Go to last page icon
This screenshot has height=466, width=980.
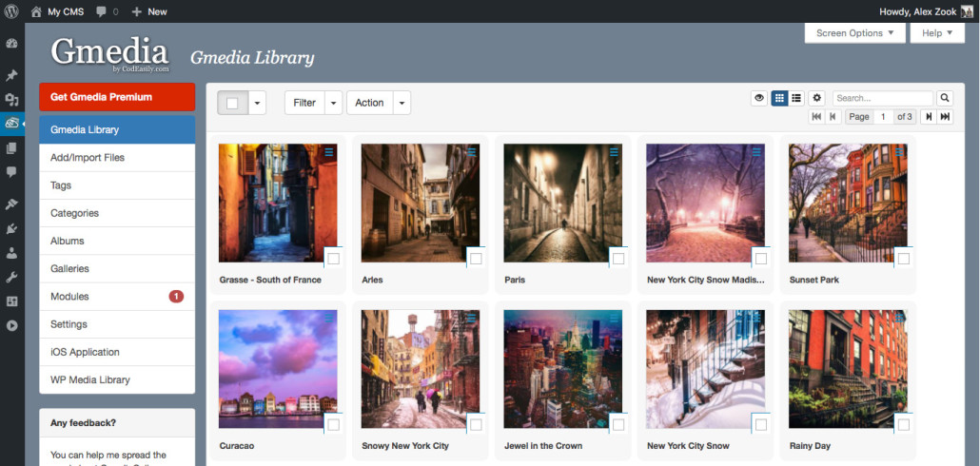pos(945,117)
